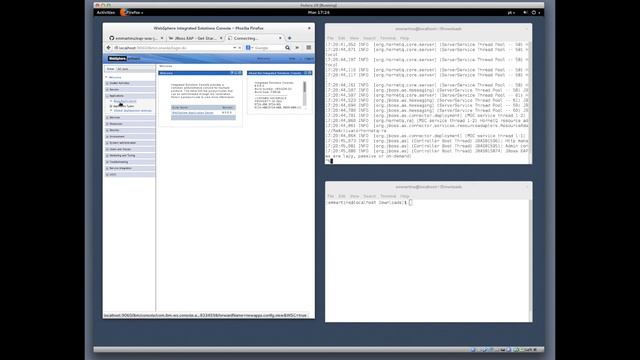Expand the Servers section

tap(130, 89)
